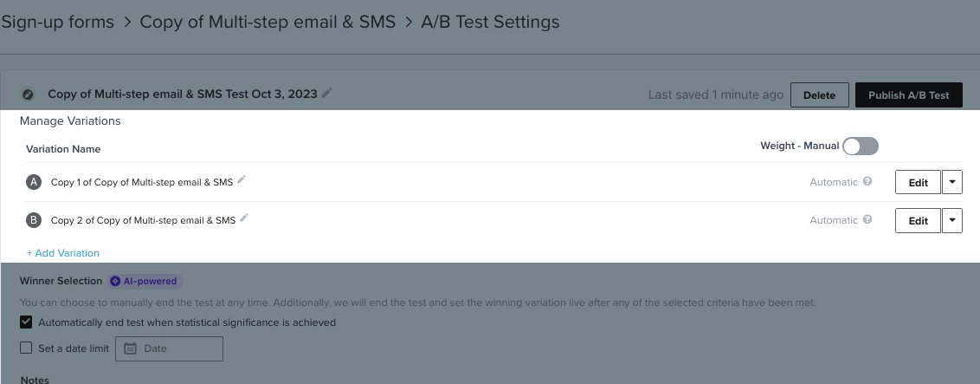This screenshot has width=980, height=384.
Task: Click the circular icon before the test title
Action: (x=28, y=94)
